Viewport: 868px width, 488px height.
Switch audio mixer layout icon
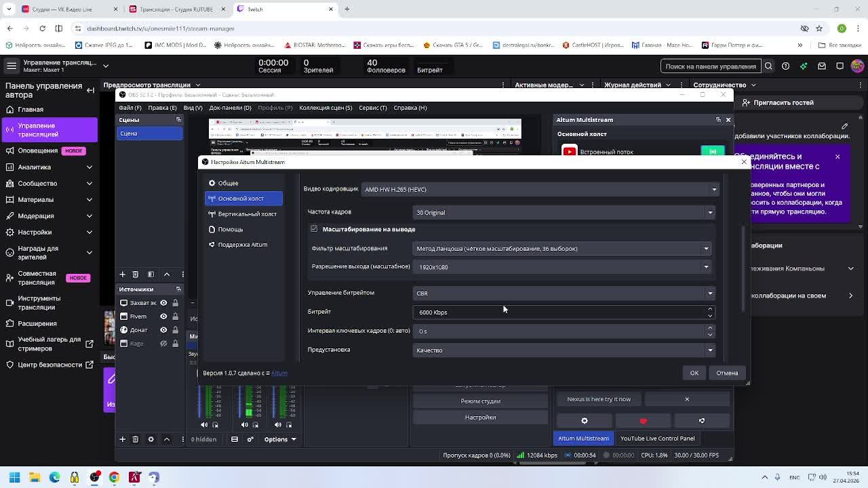[235, 439]
